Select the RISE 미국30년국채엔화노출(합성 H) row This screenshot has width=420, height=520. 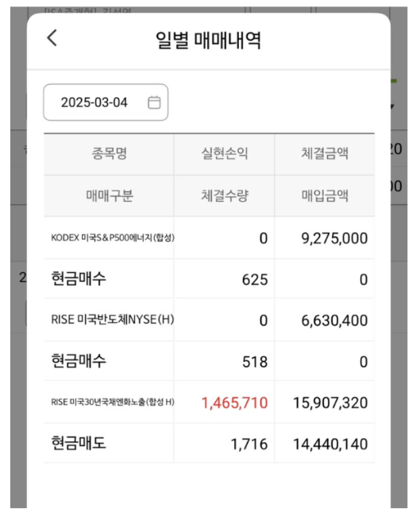[x=209, y=403]
